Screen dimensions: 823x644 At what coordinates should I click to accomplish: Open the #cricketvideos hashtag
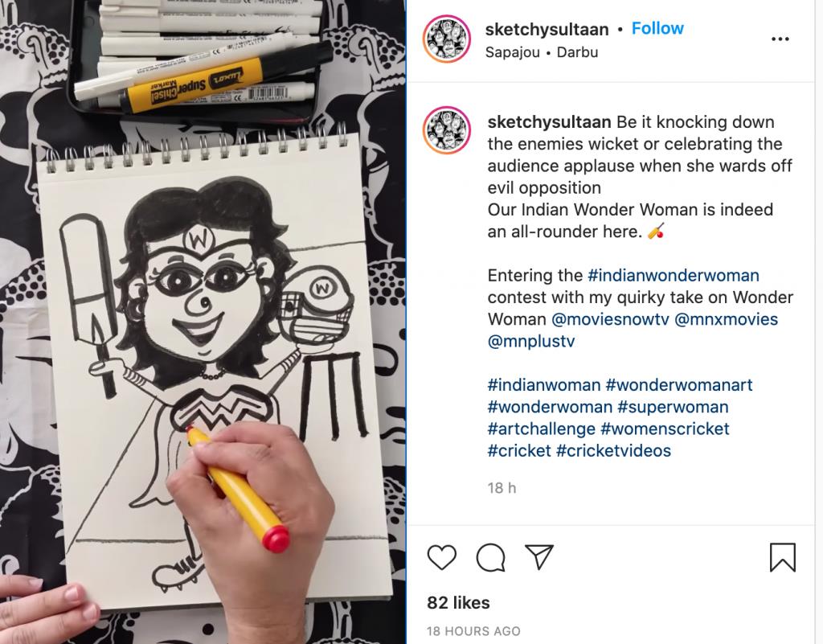point(613,451)
